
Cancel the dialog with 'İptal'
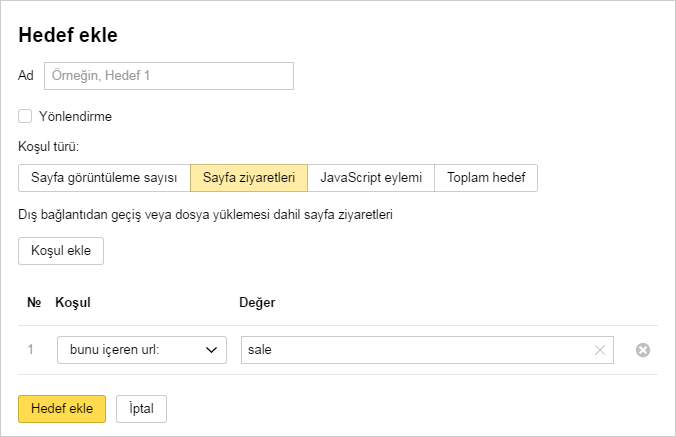(141, 408)
